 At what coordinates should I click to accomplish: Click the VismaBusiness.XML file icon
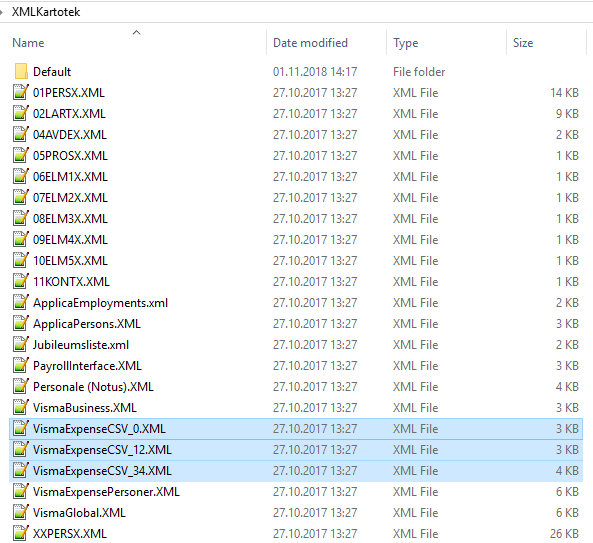[21, 407]
